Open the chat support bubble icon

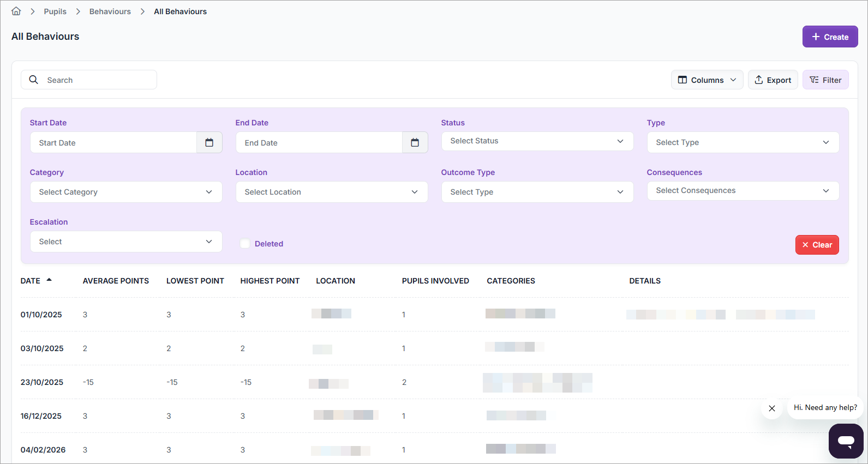click(x=846, y=441)
